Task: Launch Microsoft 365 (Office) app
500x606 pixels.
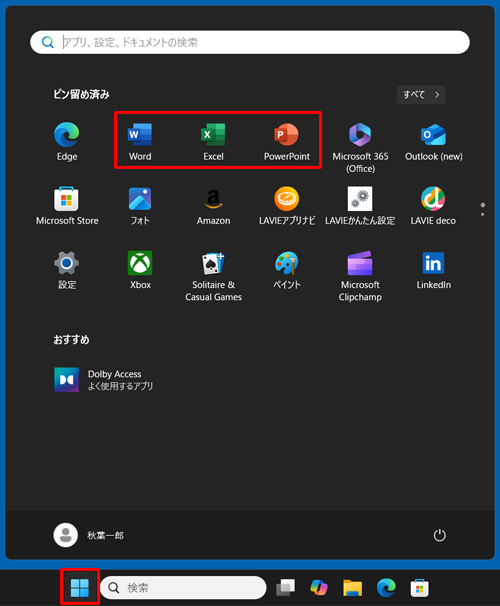Action: coord(360,147)
